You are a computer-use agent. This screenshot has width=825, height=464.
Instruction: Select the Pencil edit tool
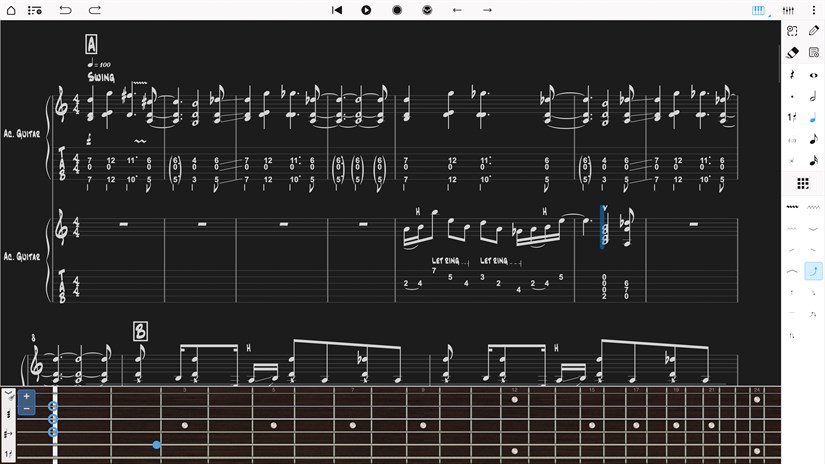point(814,32)
